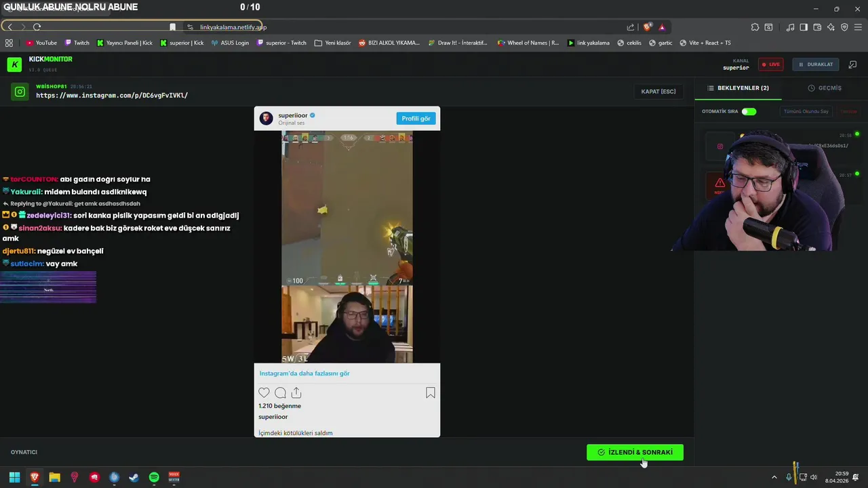Click the superiioor username in embed header

[x=293, y=115]
